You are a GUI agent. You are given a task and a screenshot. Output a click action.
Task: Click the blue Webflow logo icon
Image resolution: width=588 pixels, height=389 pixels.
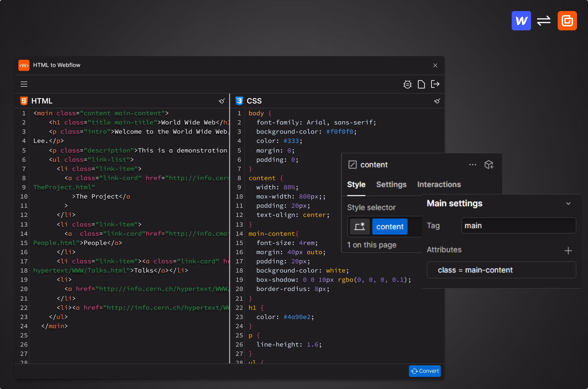(x=521, y=21)
